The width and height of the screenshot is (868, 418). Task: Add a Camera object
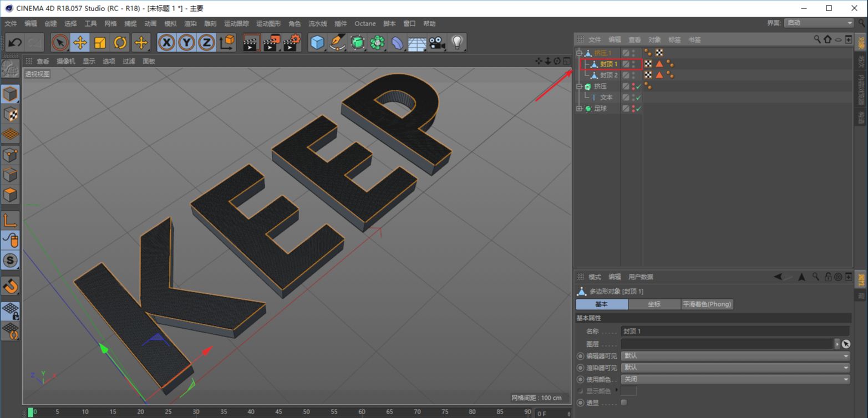437,43
